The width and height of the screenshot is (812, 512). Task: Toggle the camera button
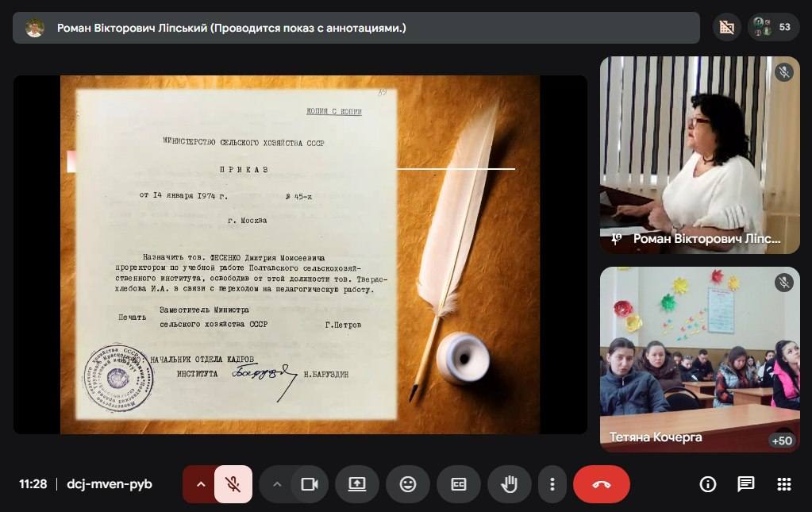309,484
